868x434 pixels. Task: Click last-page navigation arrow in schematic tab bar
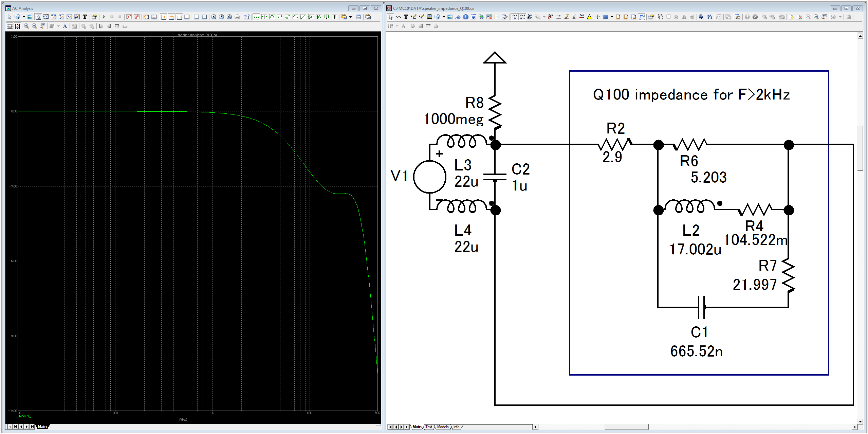(x=407, y=427)
